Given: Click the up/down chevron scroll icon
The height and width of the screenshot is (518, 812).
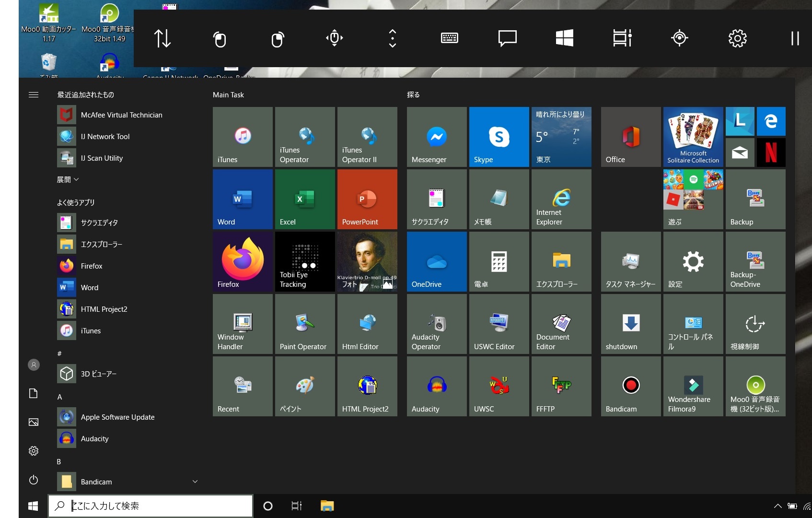Looking at the screenshot, I should pos(392,38).
